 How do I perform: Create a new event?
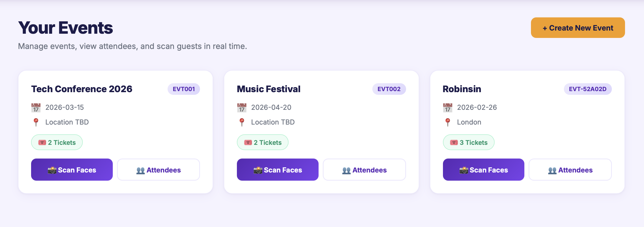point(578,28)
